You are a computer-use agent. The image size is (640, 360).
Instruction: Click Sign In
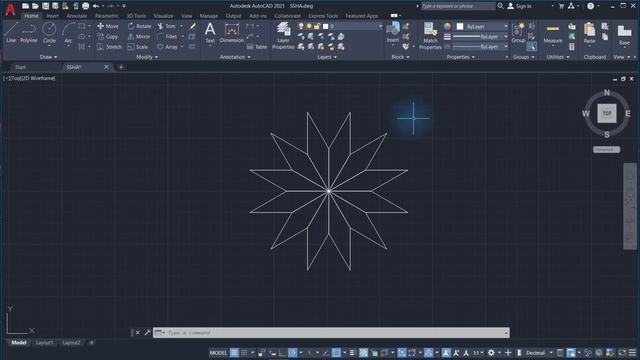coord(520,6)
